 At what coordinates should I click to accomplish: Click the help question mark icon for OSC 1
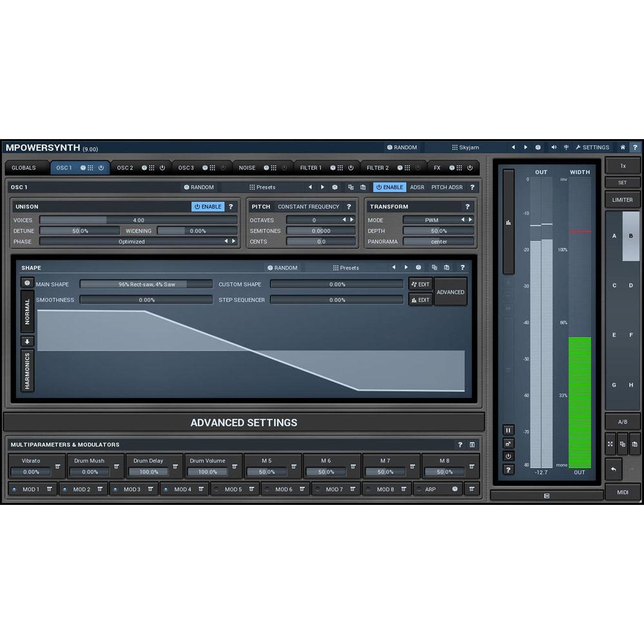(472, 187)
